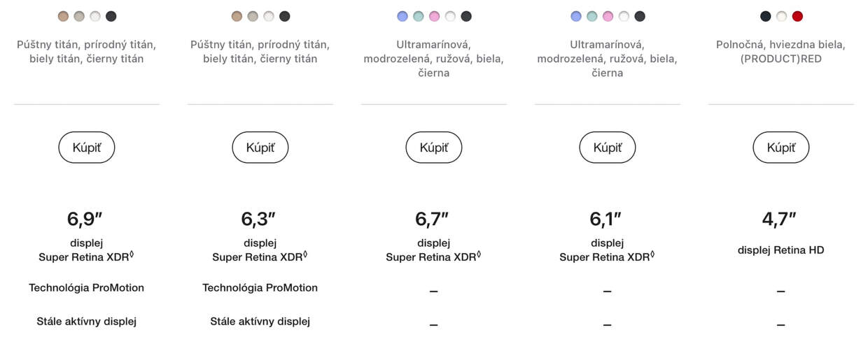The image size is (868, 351).
Task: Pick the pink swatch for the 6,1″ model
Action: tap(608, 16)
